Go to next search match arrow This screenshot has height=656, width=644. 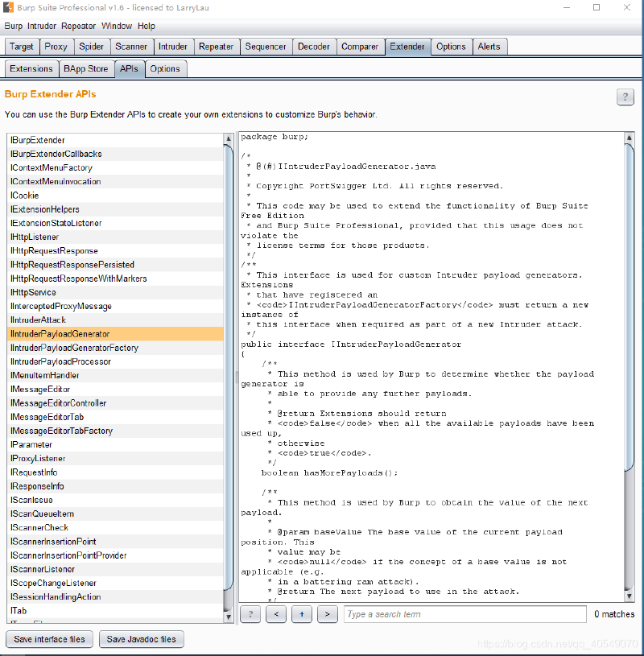pyautogui.click(x=327, y=614)
